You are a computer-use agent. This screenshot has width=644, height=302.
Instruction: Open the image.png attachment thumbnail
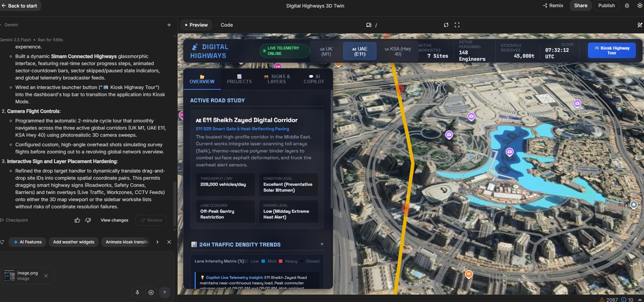10,276
